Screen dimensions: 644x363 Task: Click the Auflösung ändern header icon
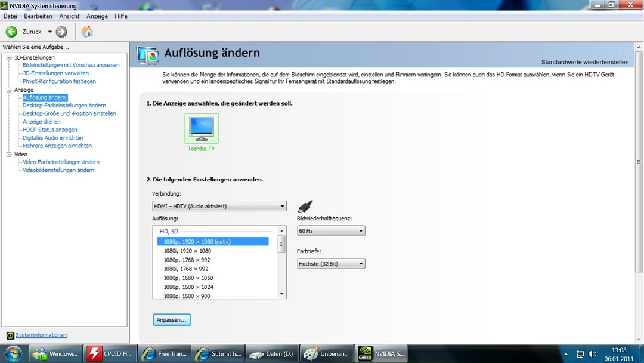(148, 55)
